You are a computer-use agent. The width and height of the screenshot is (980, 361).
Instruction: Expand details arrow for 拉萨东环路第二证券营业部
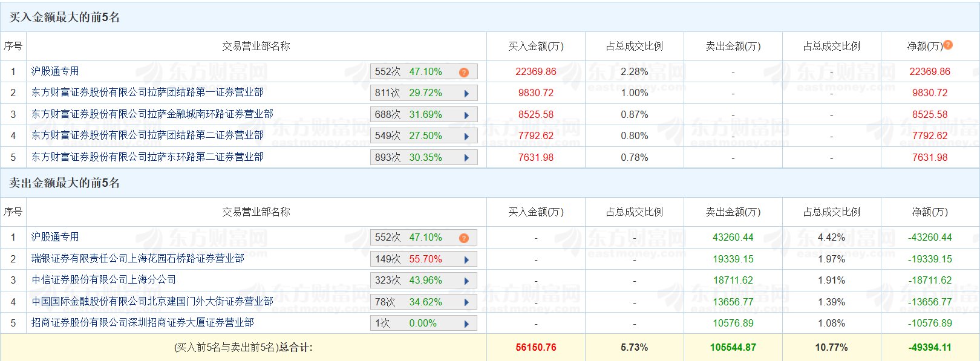(466, 158)
